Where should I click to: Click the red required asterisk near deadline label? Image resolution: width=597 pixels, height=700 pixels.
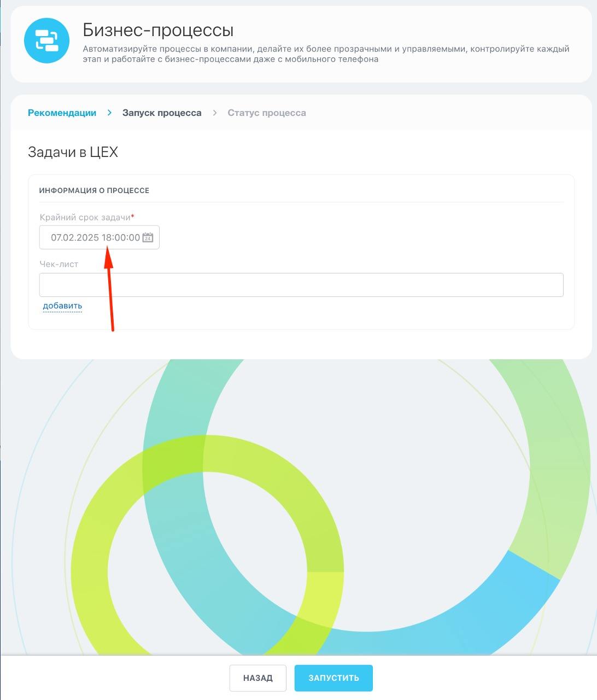(133, 217)
